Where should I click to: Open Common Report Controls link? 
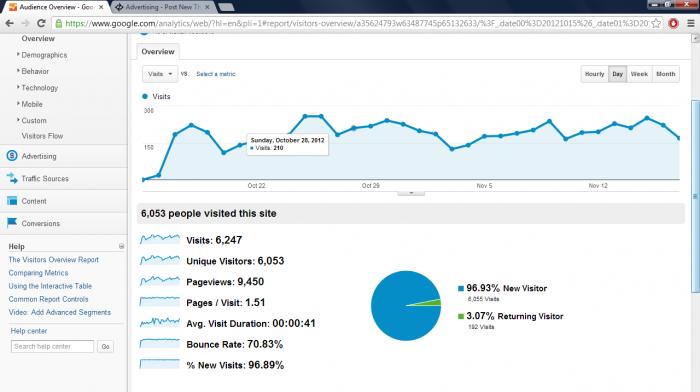click(48, 299)
